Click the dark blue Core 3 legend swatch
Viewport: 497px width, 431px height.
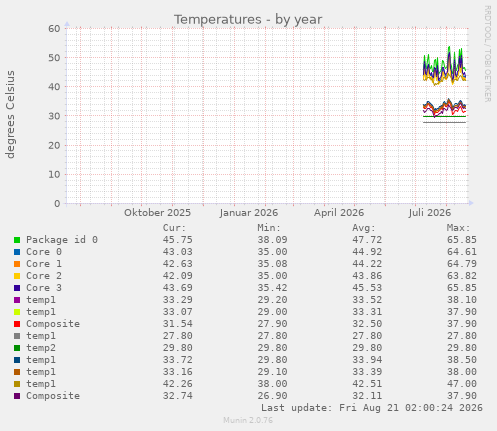(x=17, y=288)
